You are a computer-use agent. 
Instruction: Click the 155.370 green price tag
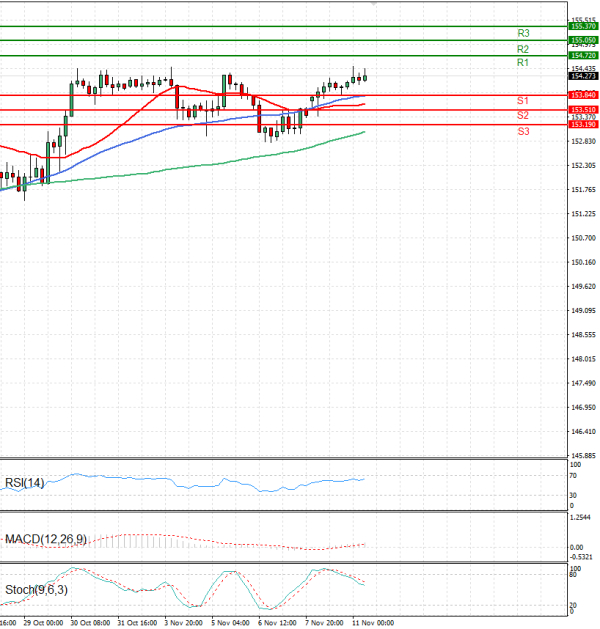coord(583,25)
